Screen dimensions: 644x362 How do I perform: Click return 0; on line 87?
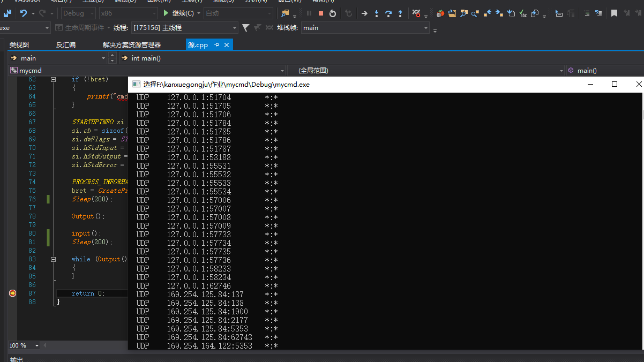point(88,293)
